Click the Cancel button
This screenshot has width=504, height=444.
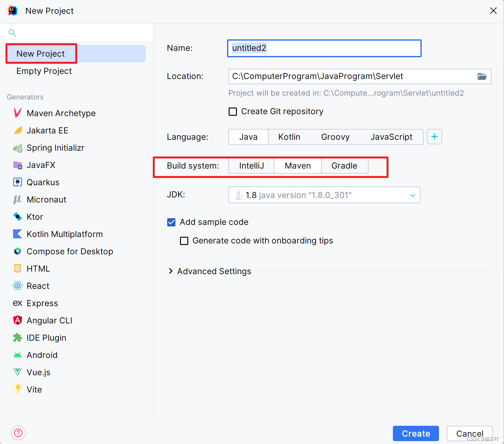pyautogui.click(x=470, y=433)
